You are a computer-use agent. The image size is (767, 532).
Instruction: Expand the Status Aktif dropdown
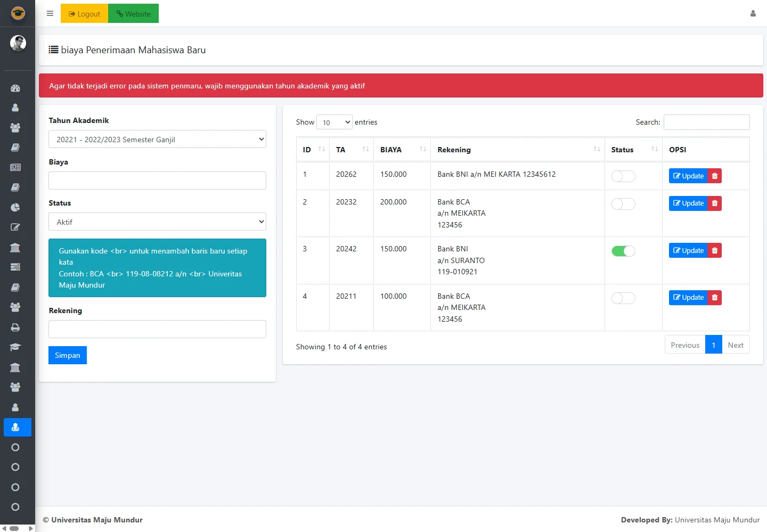pyautogui.click(x=157, y=222)
